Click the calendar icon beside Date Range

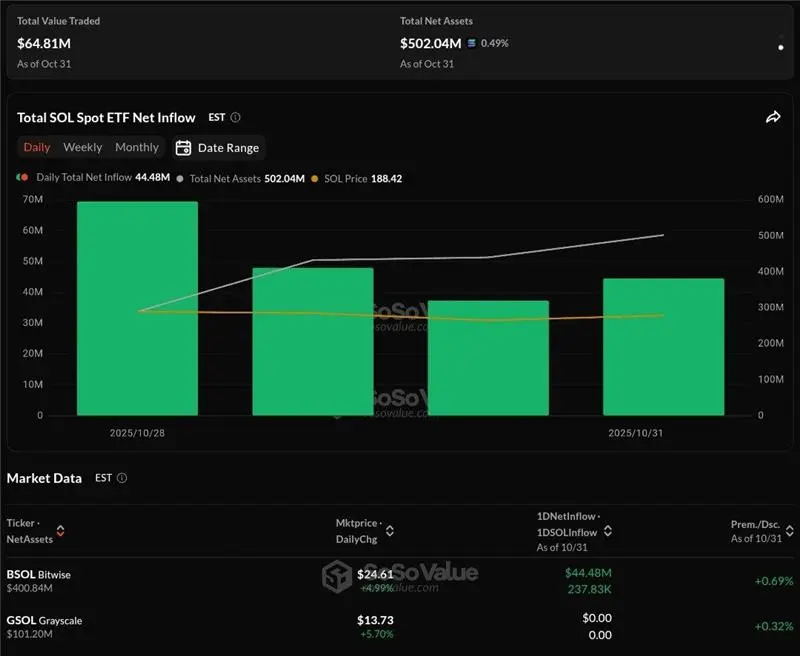tap(183, 148)
